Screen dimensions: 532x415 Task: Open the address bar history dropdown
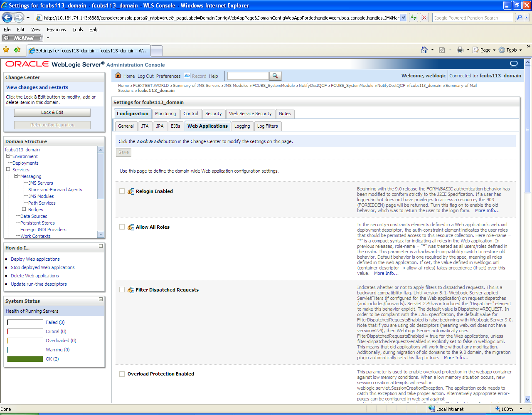click(x=403, y=17)
